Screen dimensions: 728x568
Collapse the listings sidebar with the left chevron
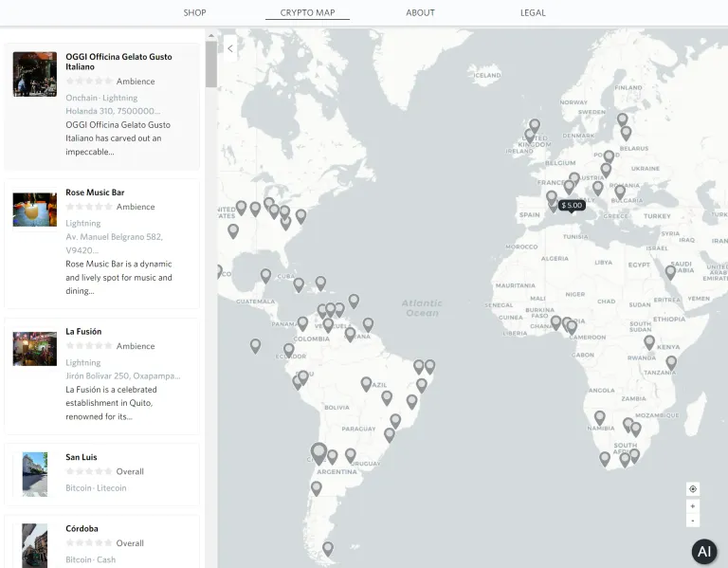(229, 48)
